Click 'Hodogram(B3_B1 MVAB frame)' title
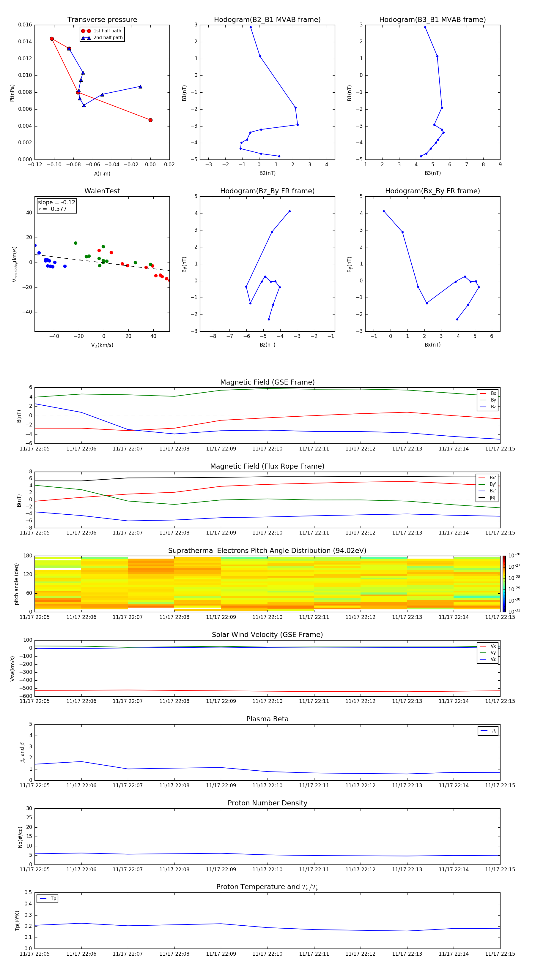Viewport: 535px width, 980px height. (x=432, y=20)
